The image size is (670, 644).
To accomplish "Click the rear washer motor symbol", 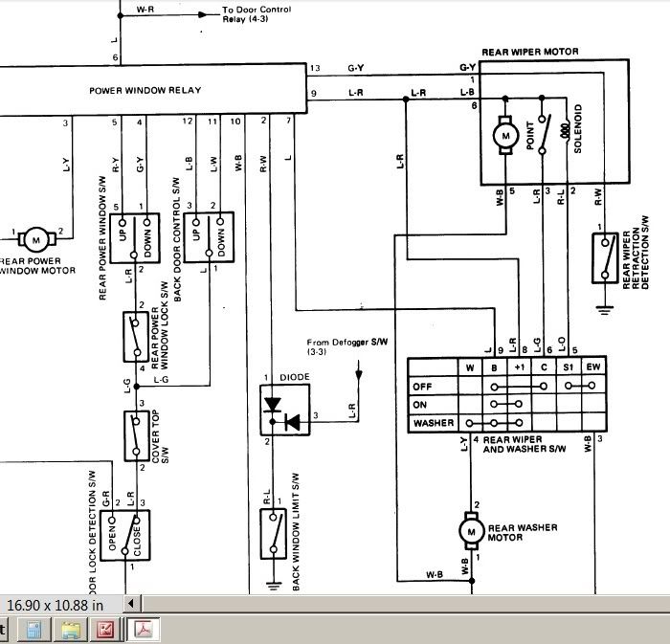I will pos(470,527).
